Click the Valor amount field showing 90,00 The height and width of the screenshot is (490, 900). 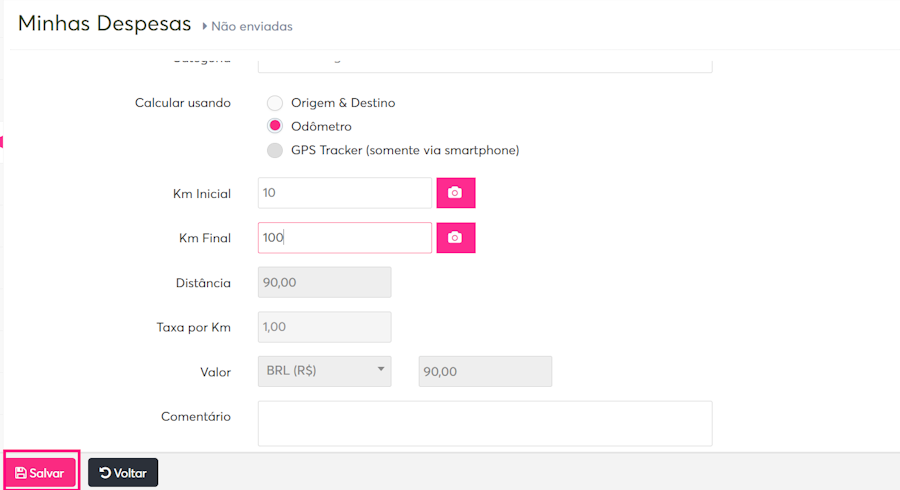pyautogui.click(x=485, y=371)
